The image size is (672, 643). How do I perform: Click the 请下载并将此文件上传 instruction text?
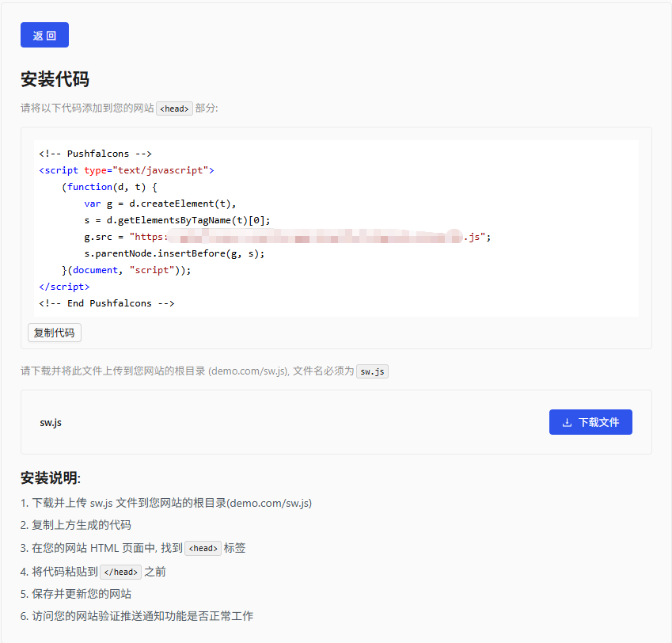click(x=188, y=371)
